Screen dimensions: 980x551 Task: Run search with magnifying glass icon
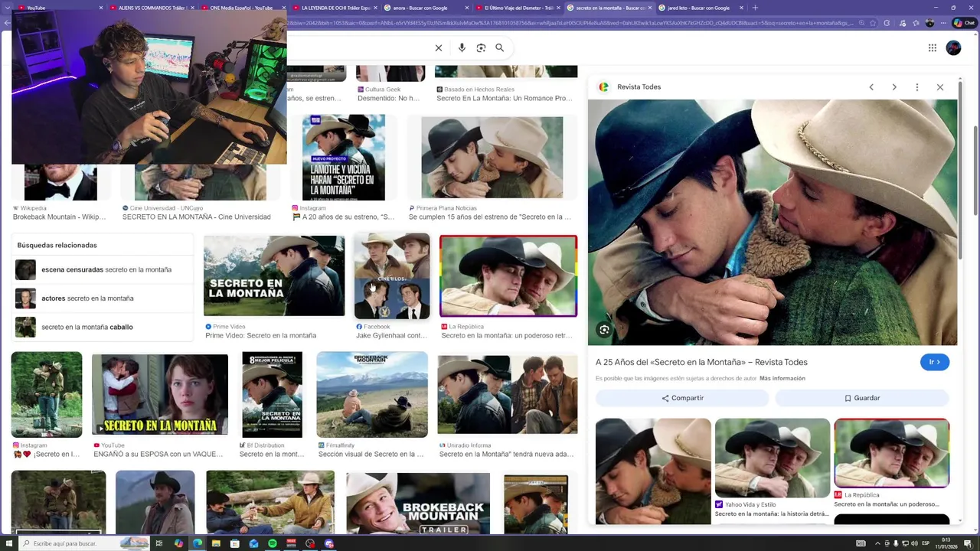pos(500,47)
